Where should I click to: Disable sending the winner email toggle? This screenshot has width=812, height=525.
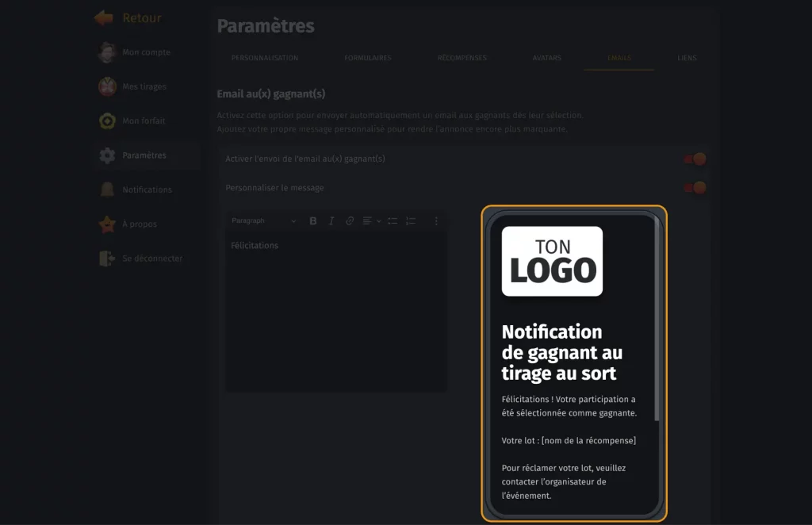[695, 159]
